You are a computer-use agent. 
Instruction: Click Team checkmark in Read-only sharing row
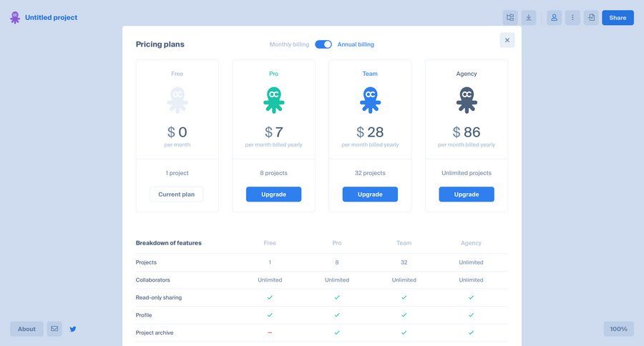point(404,297)
